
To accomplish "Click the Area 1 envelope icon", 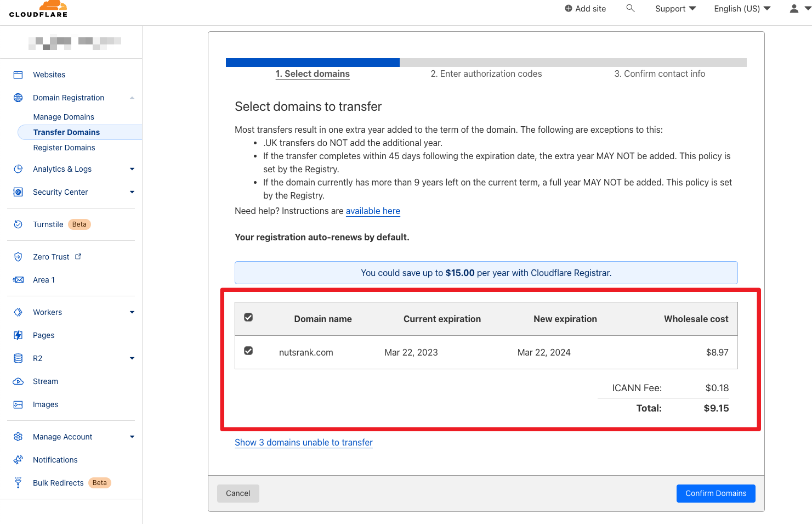I will (18, 280).
